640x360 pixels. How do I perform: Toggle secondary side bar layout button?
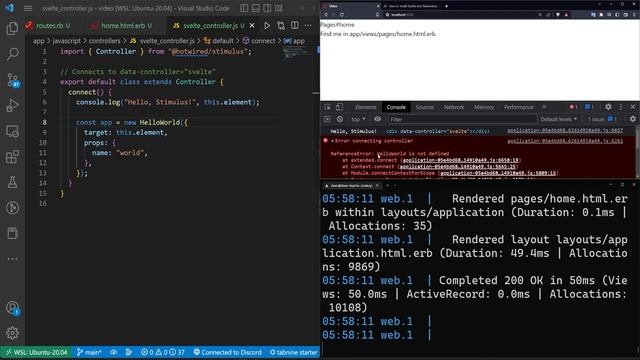click(267, 8)
